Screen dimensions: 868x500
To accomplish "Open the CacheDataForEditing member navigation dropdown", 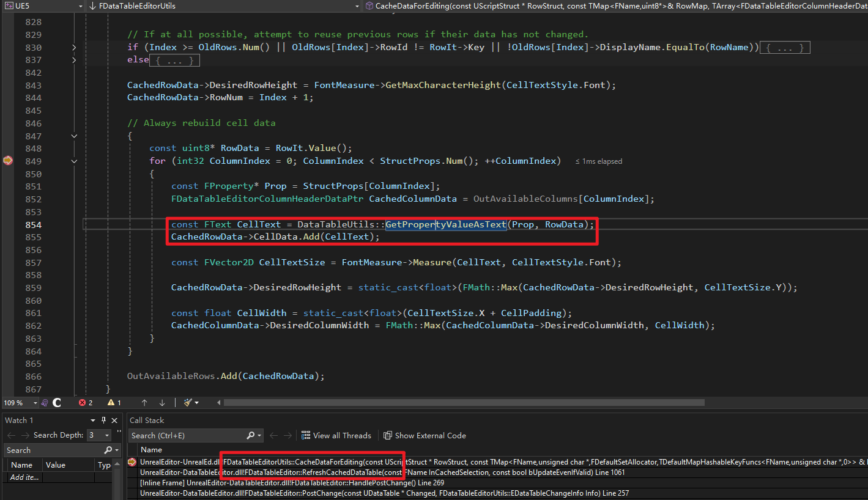I will coord(616,6).
